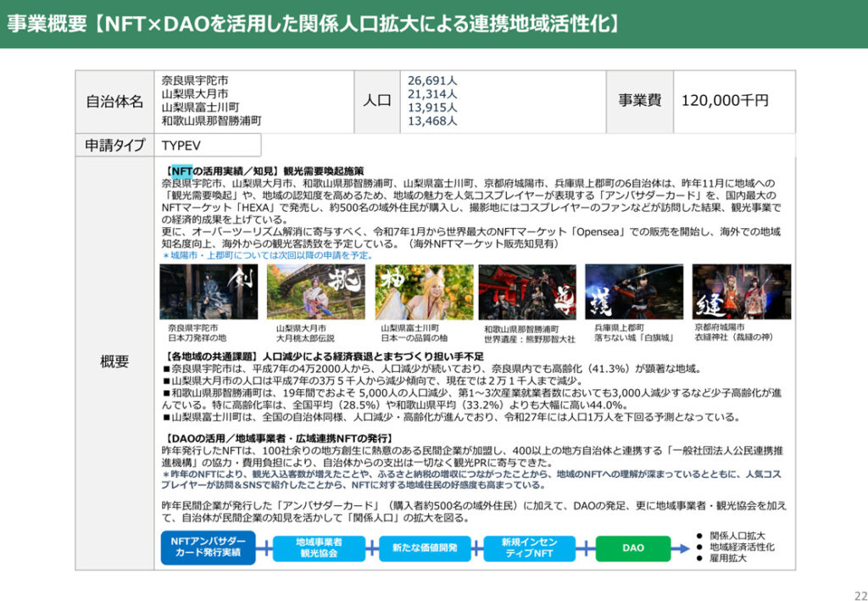Select the 新規インセンティブNFT flow box
868x601 pixels.
click(528, 548)
